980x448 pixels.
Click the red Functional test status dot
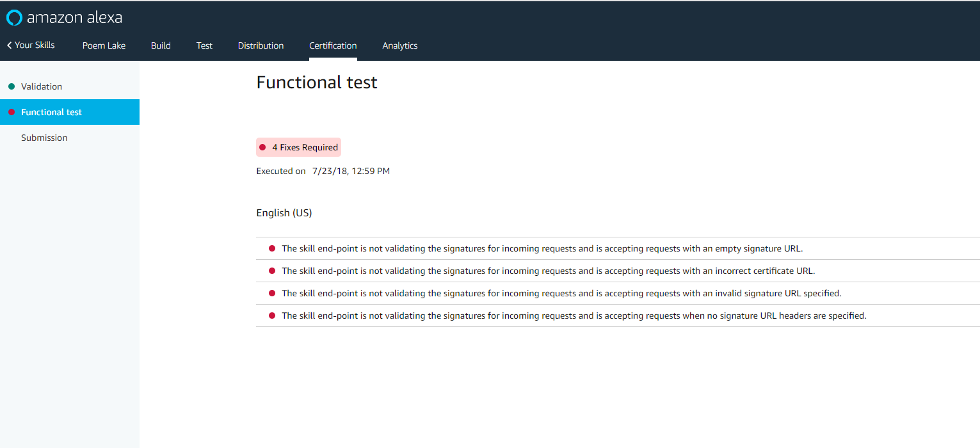pyautogui.click(x=12, y=112)
